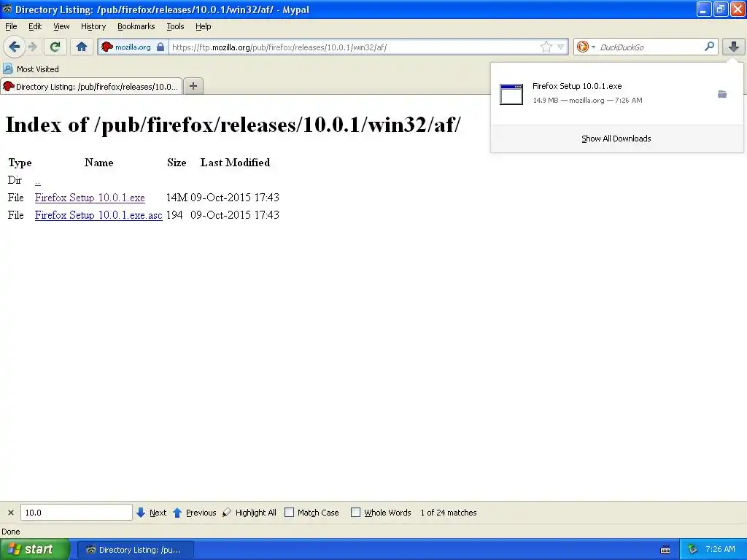Toggle the Downloads arrow toolbar button
The width and height of the screenshot is (747, 560).
tap(734, 47)
